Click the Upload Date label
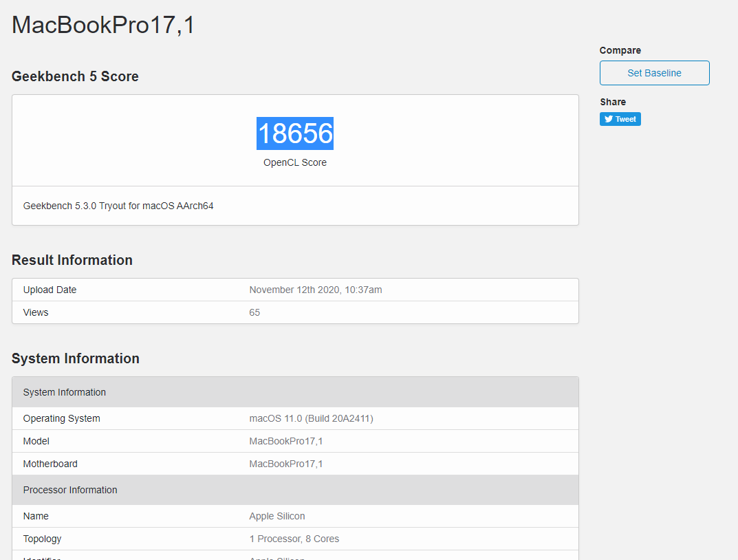Screen dimensions: 738x560 (x=50, y=290)
